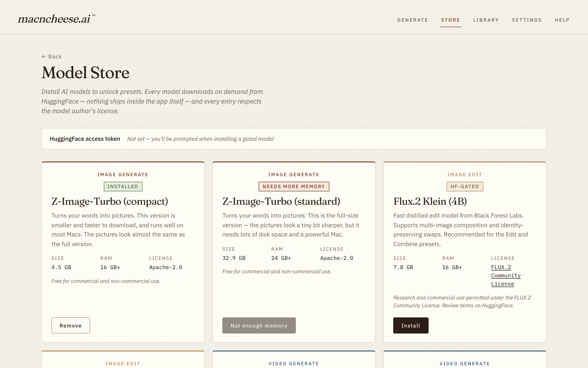Viewport: 588px width, 368px height.
Task: Click the standard model's Apache-2.0 license
Action: 336,258
